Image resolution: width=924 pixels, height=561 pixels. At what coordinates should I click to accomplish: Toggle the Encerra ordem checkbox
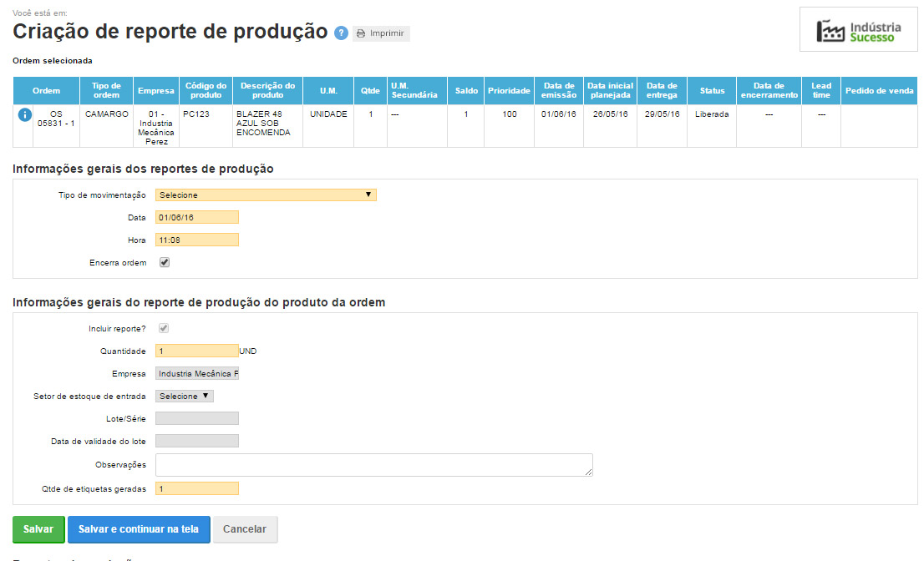tap(165, 262)
